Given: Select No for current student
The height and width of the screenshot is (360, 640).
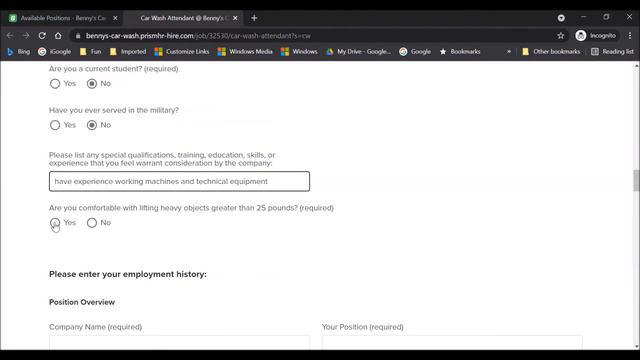Looking at the screenshot, I should (x=92, y=84).
